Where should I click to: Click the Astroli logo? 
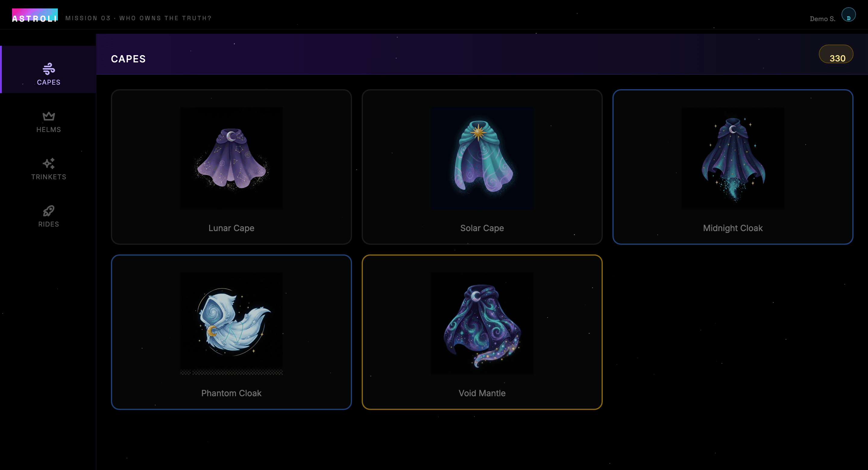click(x=35, y=15)
